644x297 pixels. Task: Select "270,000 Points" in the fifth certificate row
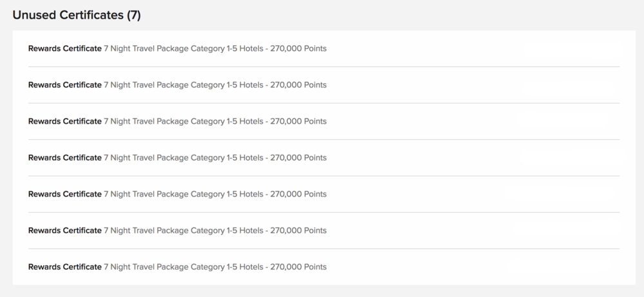click(x=298, y=194)
